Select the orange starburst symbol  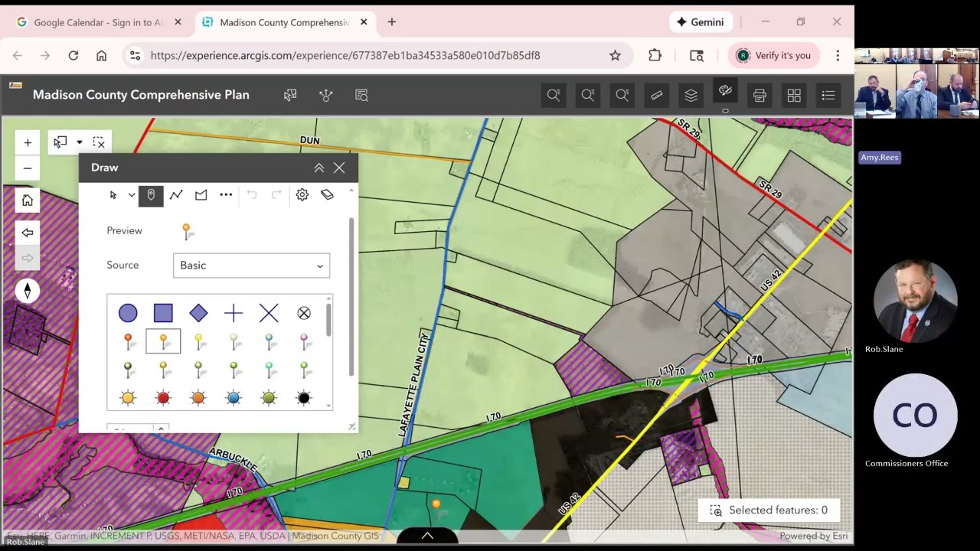(198, 398)
